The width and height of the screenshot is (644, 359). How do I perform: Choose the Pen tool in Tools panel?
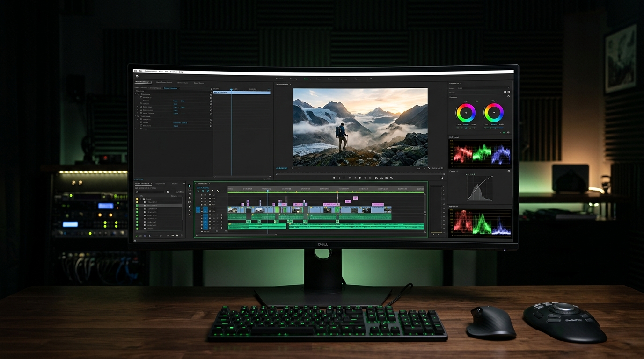[x=190, y=206]
